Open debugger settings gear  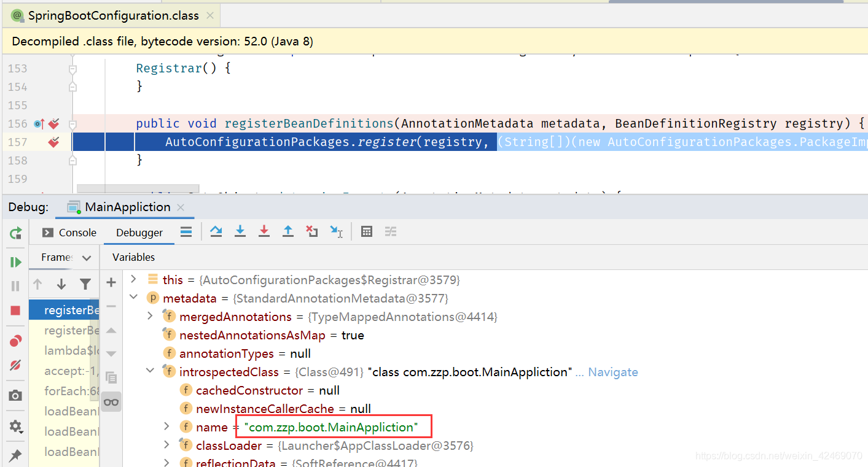[x=15, y=426]
